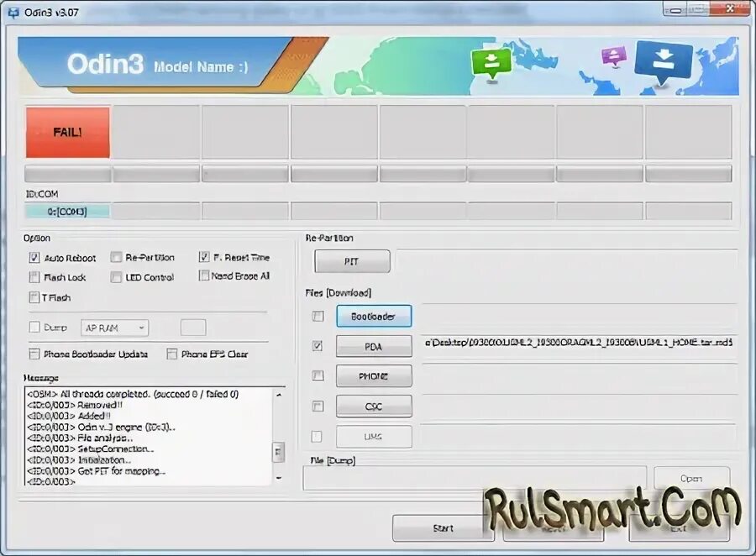Click the PIT button
The image size is (756, 556).
point(352,261)
